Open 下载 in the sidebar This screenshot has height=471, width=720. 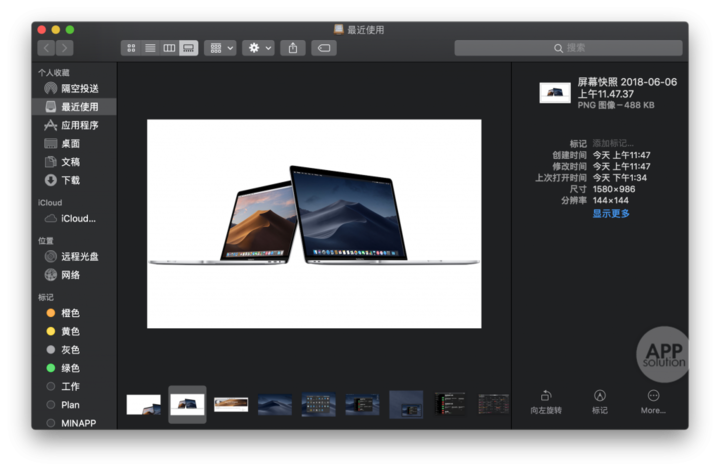pos(74,180)
